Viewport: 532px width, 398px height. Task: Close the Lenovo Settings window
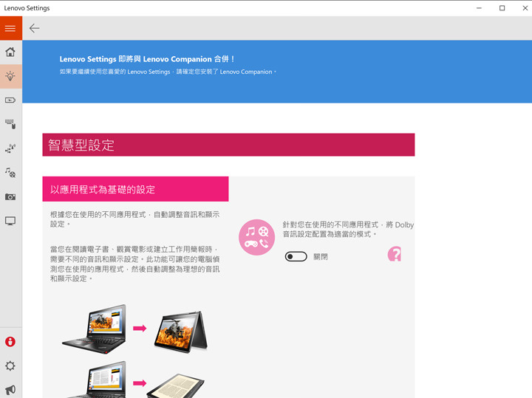pyautogui.click(x=525, y=8)
